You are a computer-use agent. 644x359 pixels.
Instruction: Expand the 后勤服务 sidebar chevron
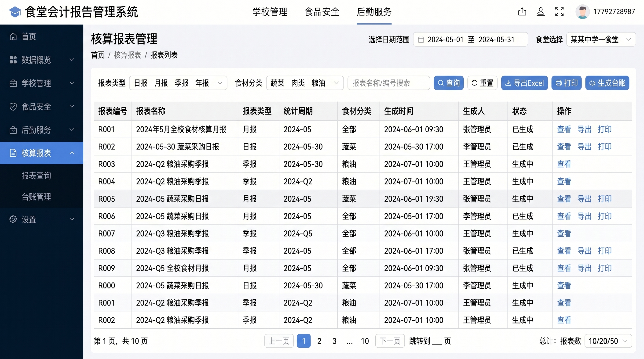tap(72, 130)
